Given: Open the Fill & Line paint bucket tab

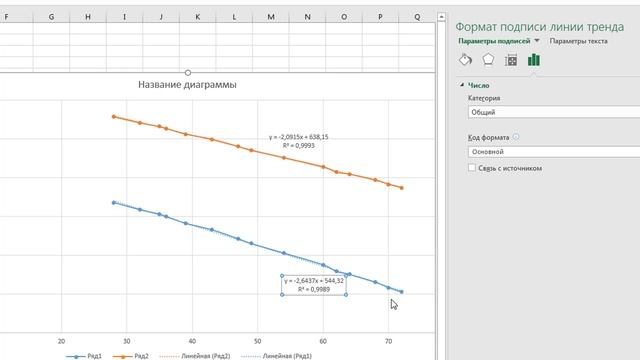Looking at the screenshot, I should (465, 60).
